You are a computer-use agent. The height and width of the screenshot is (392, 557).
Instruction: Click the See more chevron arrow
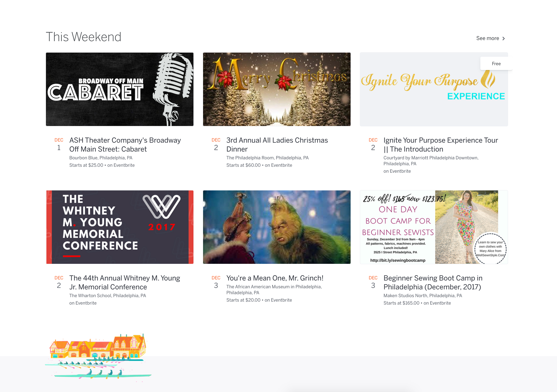pos(504,39)
